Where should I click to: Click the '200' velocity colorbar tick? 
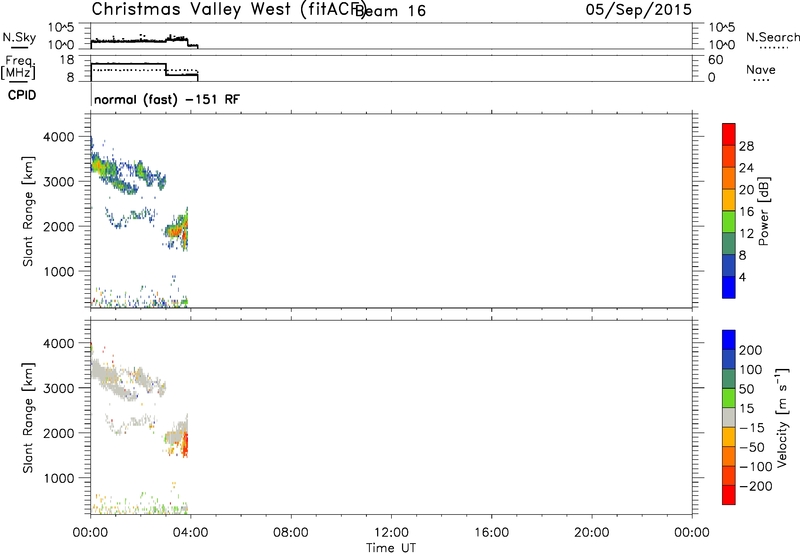pyautogui.click(x=751, y=350)
